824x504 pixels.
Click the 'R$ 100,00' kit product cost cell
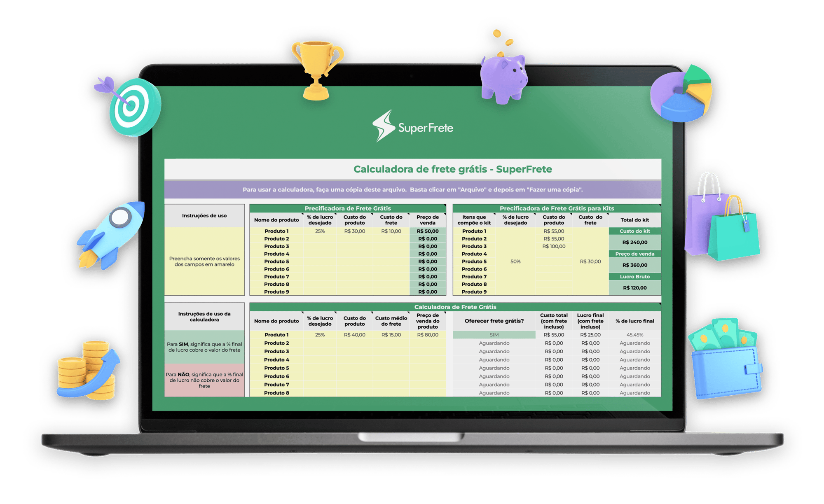tap(554, 246)
